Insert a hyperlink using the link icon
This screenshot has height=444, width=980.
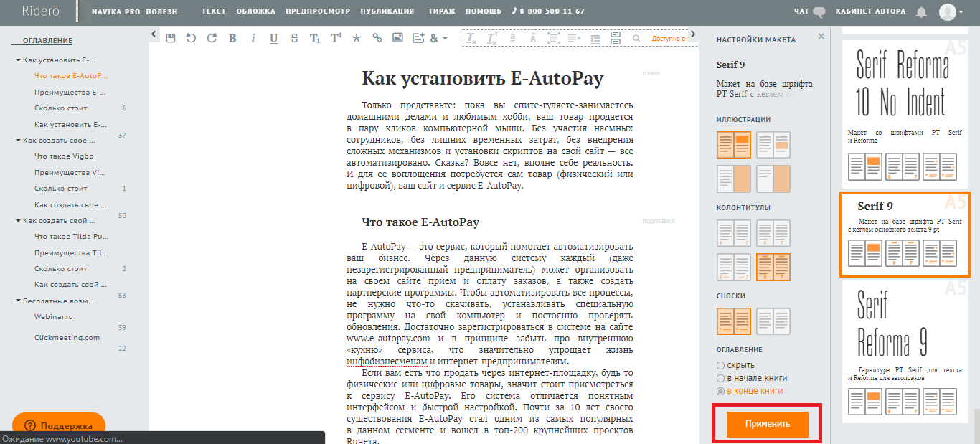(377, 38)
